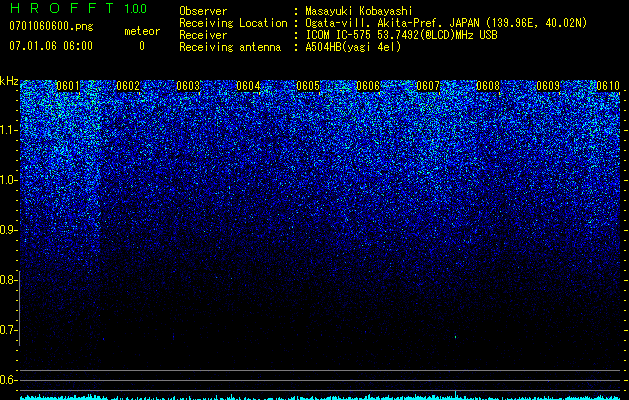The image size is (629, 400).
Task: Click the 0606 time marker
Action: [368, 86]
